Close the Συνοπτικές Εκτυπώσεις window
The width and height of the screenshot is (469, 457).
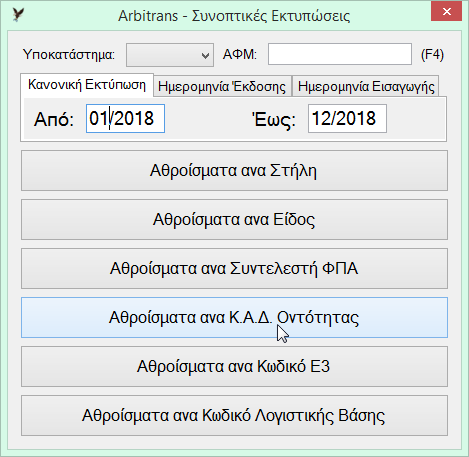point(447,12)
